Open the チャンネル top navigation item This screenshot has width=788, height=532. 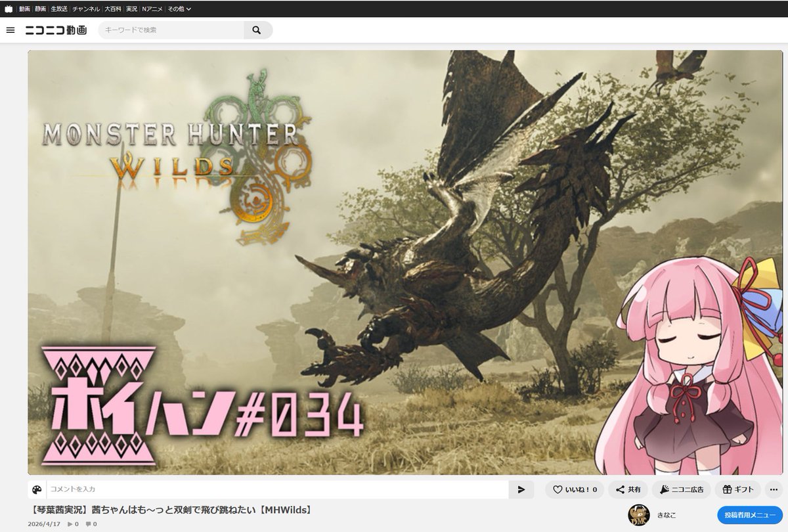86,9
